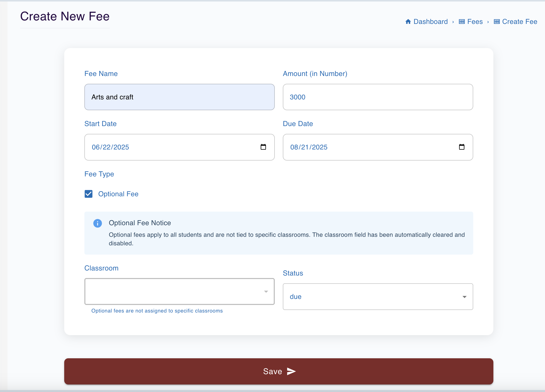Expand the Classroom dropdown arrow
This screenshot has height=392, width=545.
click(266, 292)
